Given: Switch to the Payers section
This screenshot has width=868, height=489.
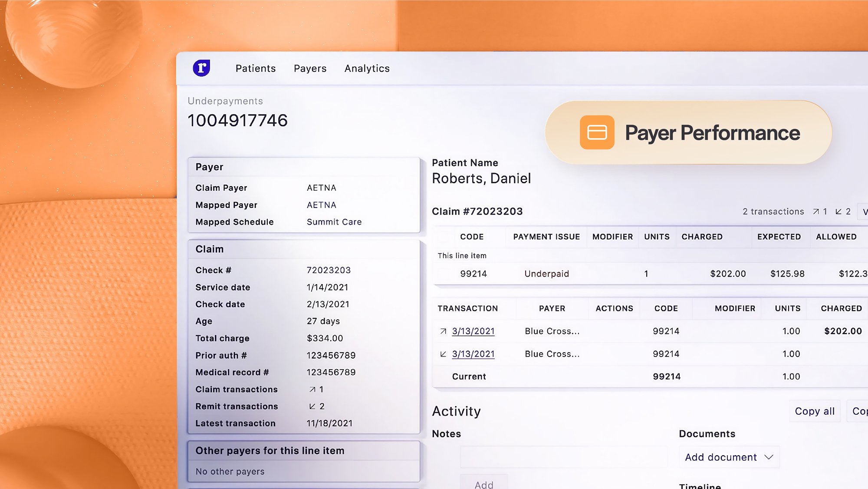Looking at the screenshot, I should click(x=310, y=68).
